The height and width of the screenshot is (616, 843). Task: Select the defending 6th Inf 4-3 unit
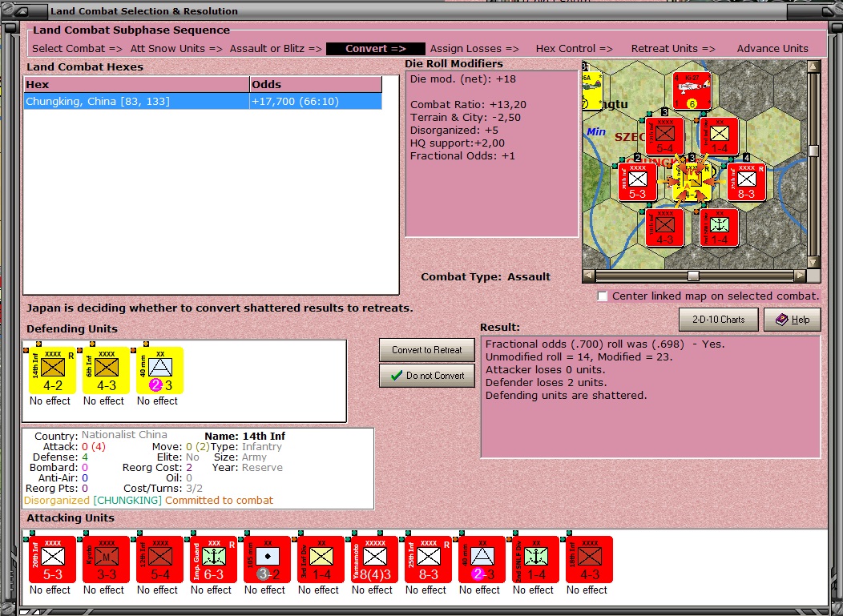[x=106, y=370]
